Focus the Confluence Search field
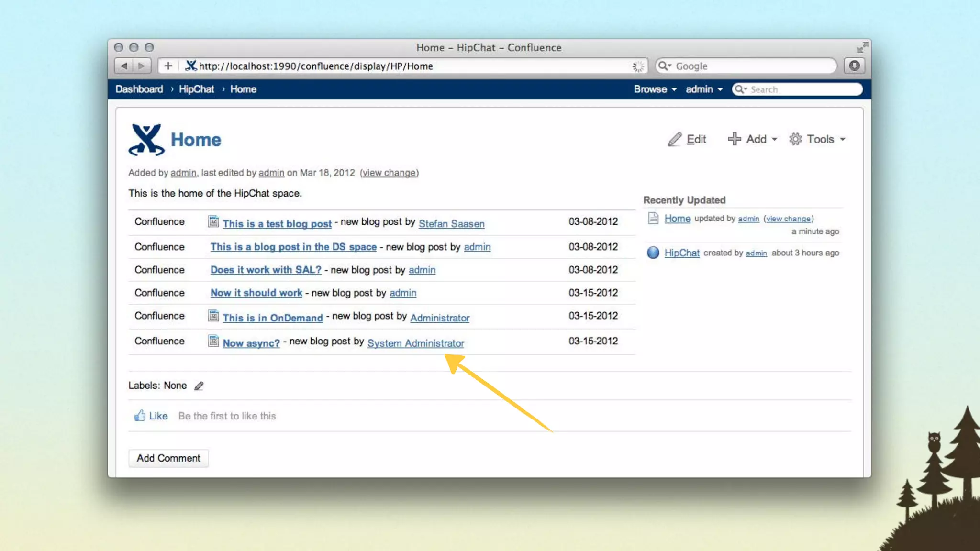The height and width of the screenshot is (551, 980). [x=803, y=89]
